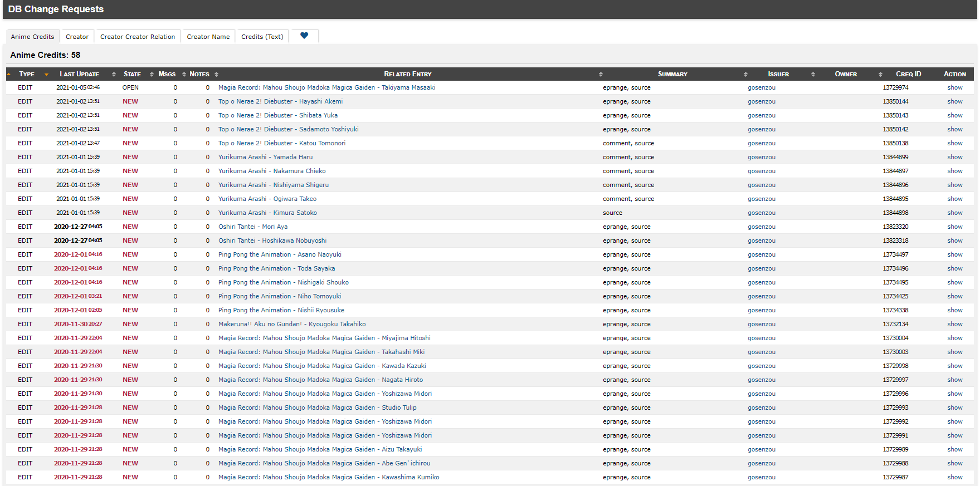Open Magia Record Takiyama Masaaki entry link
The width and height of the screenshot is (980, 486).
[326, 88]
